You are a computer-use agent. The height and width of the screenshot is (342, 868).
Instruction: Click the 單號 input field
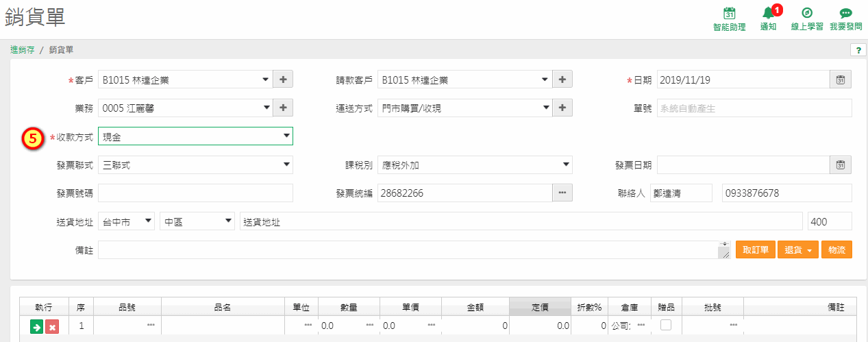click(x=754, y=108)
